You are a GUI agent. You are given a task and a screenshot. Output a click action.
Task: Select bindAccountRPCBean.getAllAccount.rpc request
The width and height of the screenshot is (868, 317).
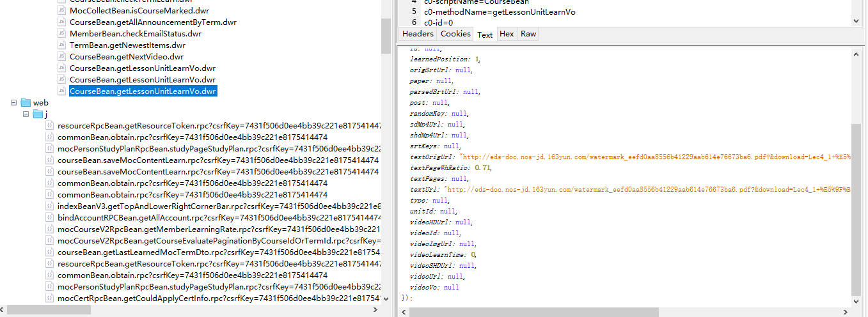(x=219, y=217)
